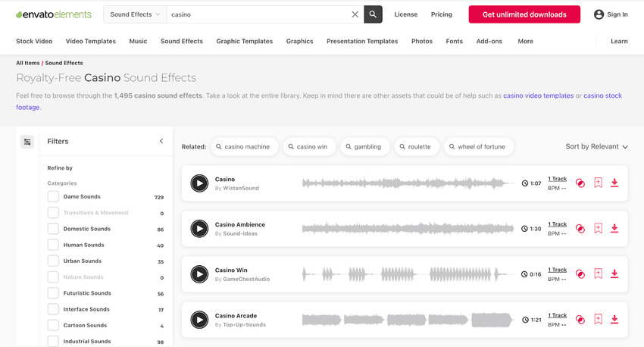This screenshot has height=347, width=644.
Task: Check the Transitions & Movement category
Action: 53,213
